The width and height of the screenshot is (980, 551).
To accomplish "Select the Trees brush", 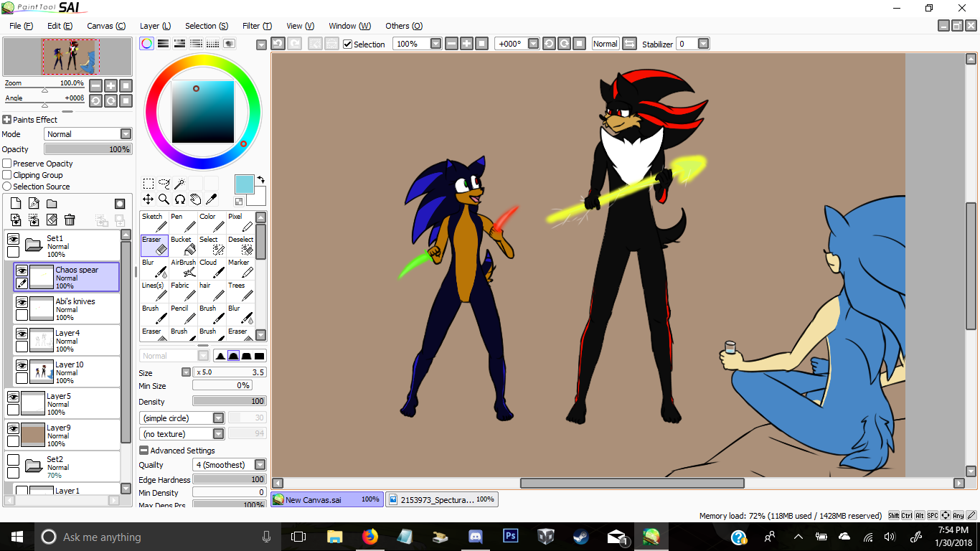I will pos(240,291).
